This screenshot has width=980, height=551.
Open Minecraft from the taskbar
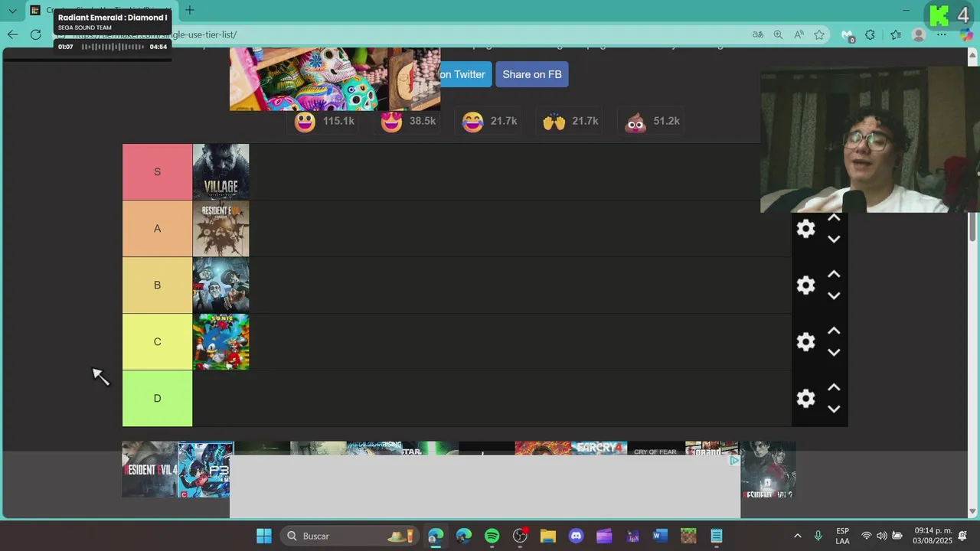(688, 536)
